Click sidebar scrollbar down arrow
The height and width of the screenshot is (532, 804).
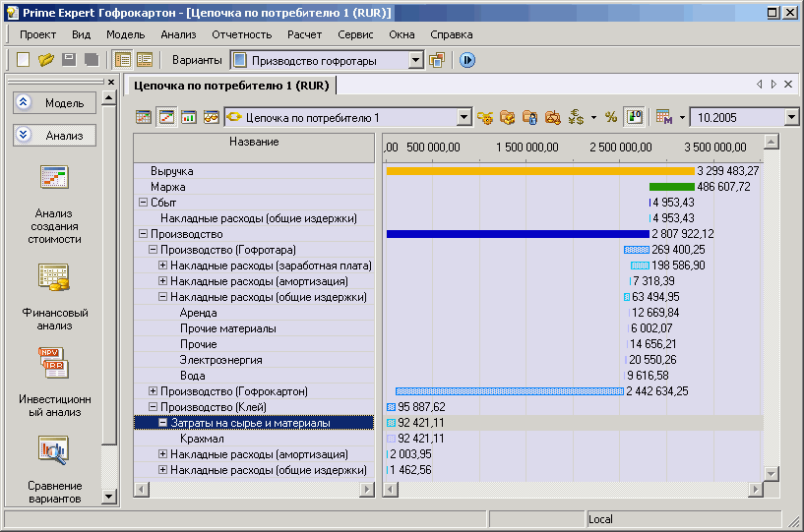click(108, 497)
